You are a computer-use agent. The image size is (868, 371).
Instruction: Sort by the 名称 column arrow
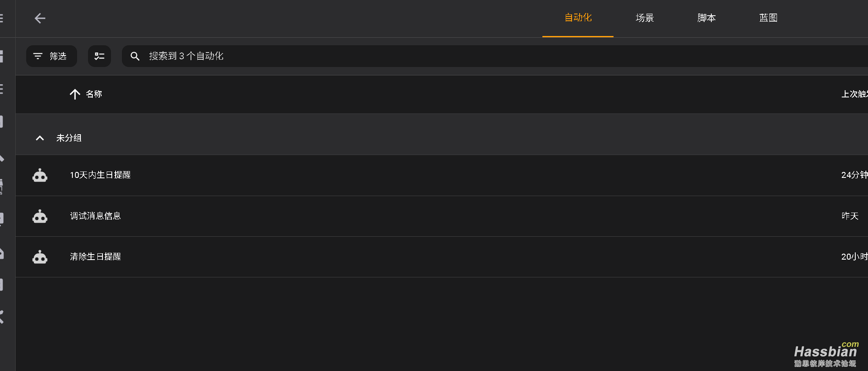pos(75,94)
